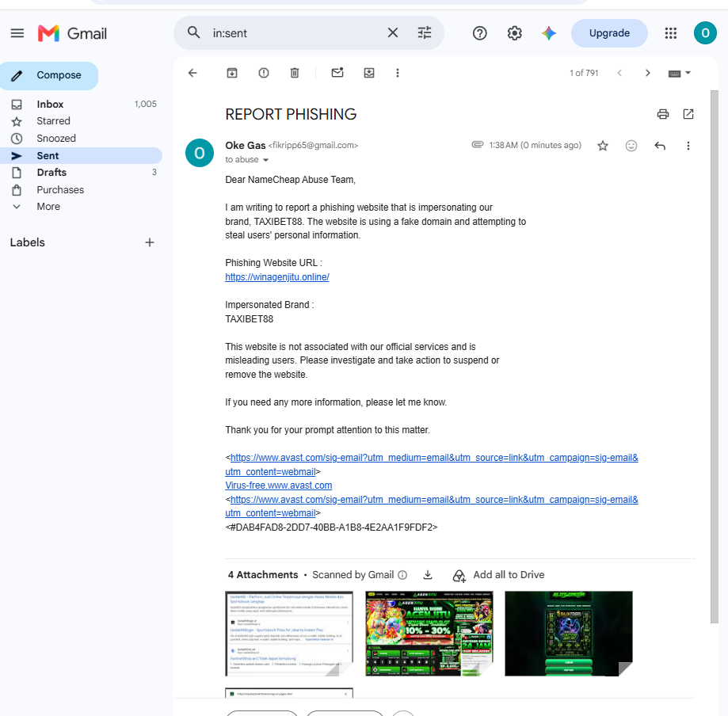Click the Gmail logo

tap(72, 33)
